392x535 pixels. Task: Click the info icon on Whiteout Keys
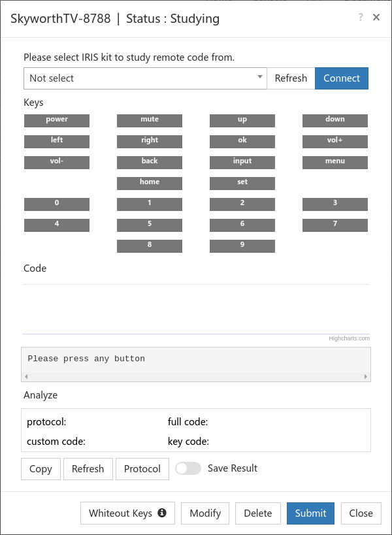tap(162, 513)
